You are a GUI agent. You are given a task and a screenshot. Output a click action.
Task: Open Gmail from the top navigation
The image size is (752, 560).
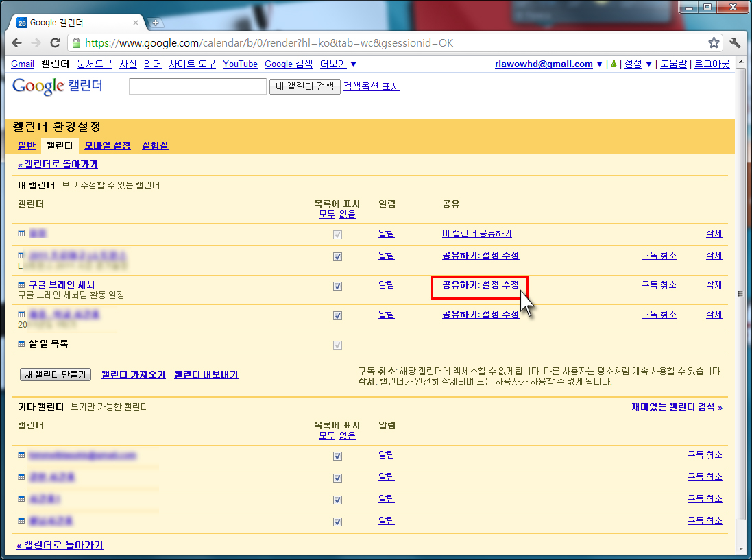coord(23,64)
